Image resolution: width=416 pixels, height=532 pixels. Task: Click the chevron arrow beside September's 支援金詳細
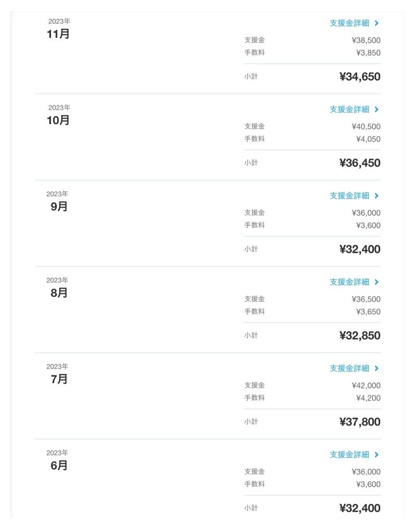(x=376, y=196)
